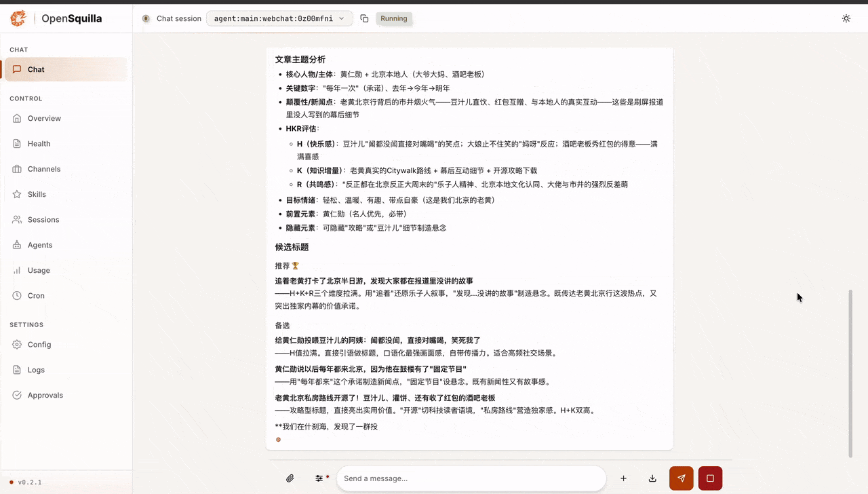Attach a file with paperclip icon
The image size is (868, 494).
(290, 478)
